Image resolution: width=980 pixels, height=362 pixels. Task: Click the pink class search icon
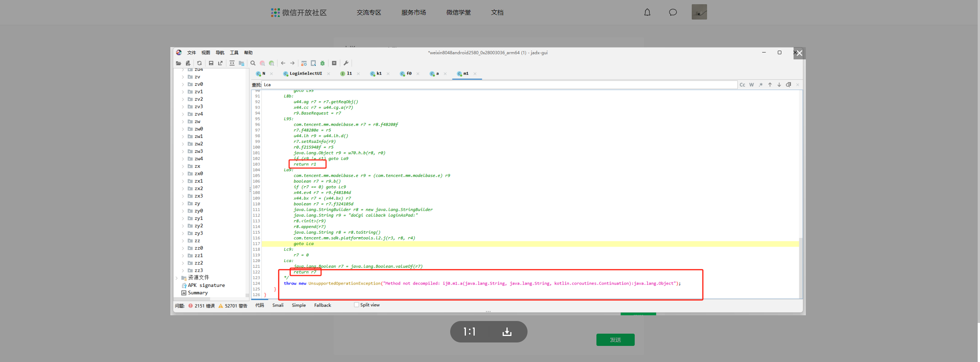click(x=262, y=63)
